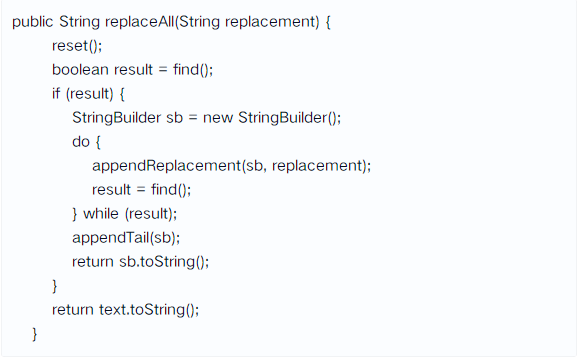Click the String replacement parameter
This screenshot has width=581, height=361.
coord(247,22)
